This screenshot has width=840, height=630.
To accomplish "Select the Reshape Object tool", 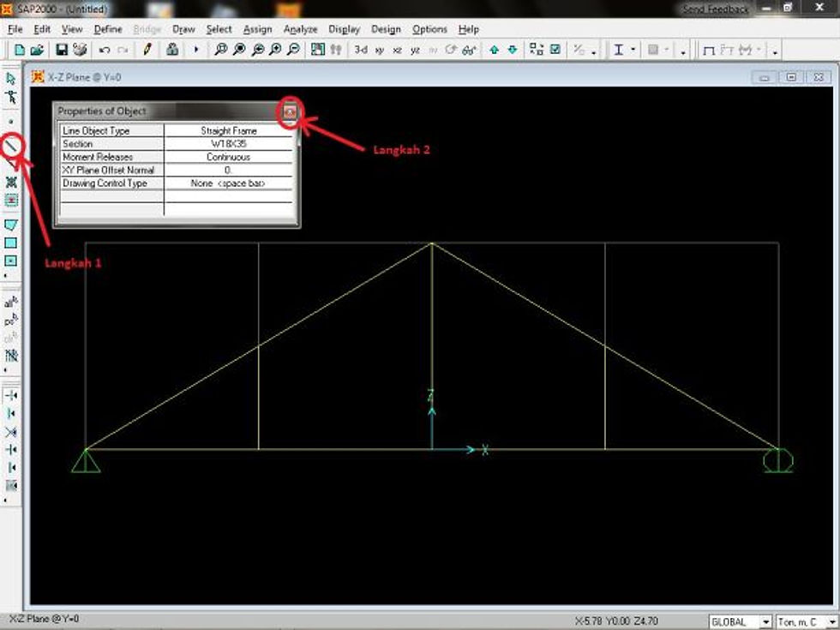I will (10, 97).
